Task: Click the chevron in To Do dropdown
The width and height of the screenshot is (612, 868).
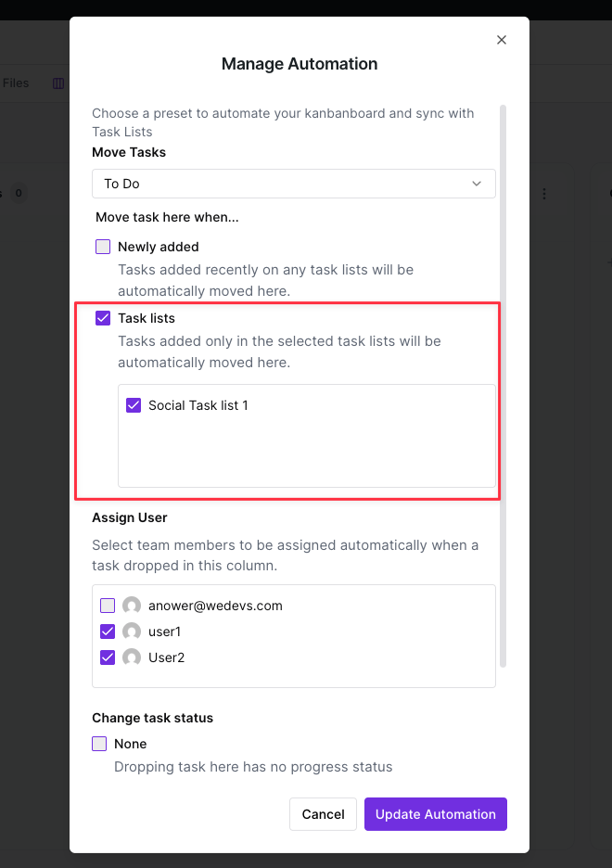Action: 477,184
